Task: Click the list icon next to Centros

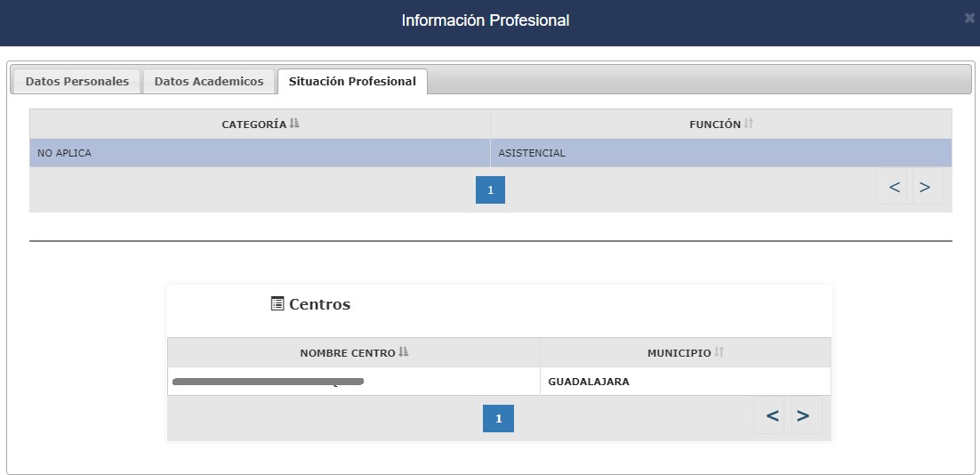Action: (x=277, y=303)
